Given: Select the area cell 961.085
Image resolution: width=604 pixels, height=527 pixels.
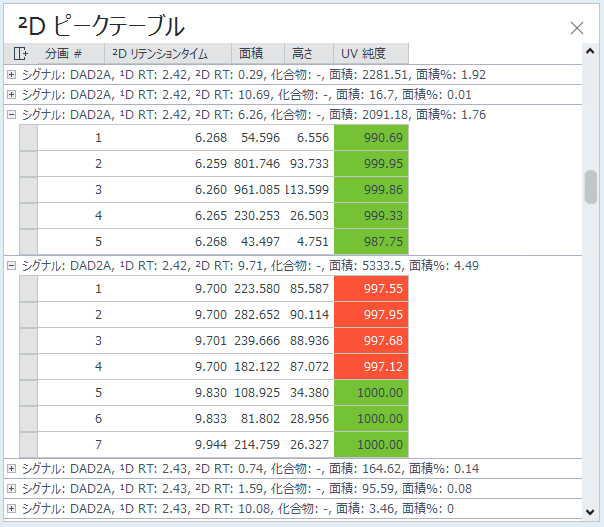Looking at the screenshot, I should 257,190.
